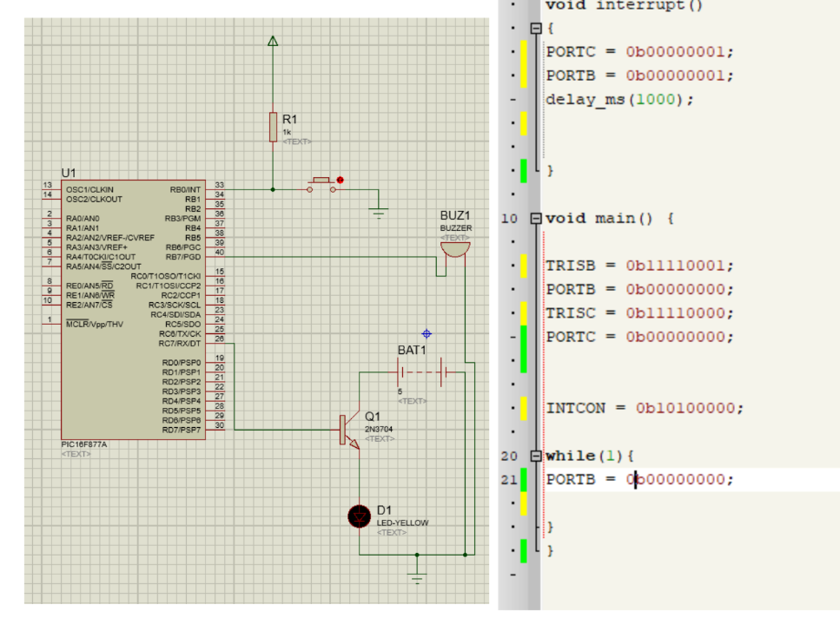The image size is (840, 618).
Task: Collapse the while(1) loop fold marker
Action: (536, 456)
